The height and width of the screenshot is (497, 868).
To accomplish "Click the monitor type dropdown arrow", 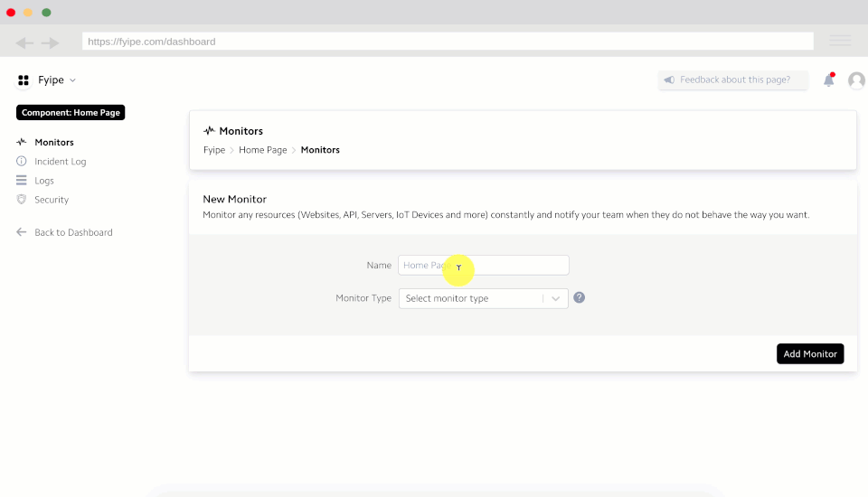I will tap(556, 299).
